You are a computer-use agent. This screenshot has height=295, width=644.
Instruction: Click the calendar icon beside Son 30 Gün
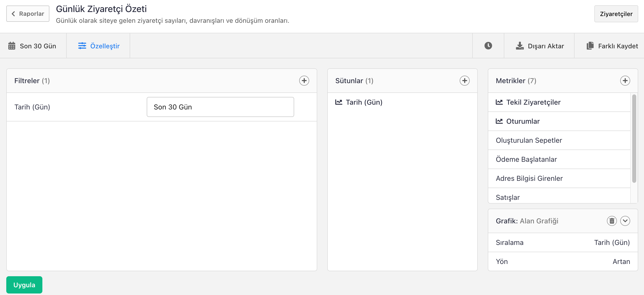click(12, 46)
